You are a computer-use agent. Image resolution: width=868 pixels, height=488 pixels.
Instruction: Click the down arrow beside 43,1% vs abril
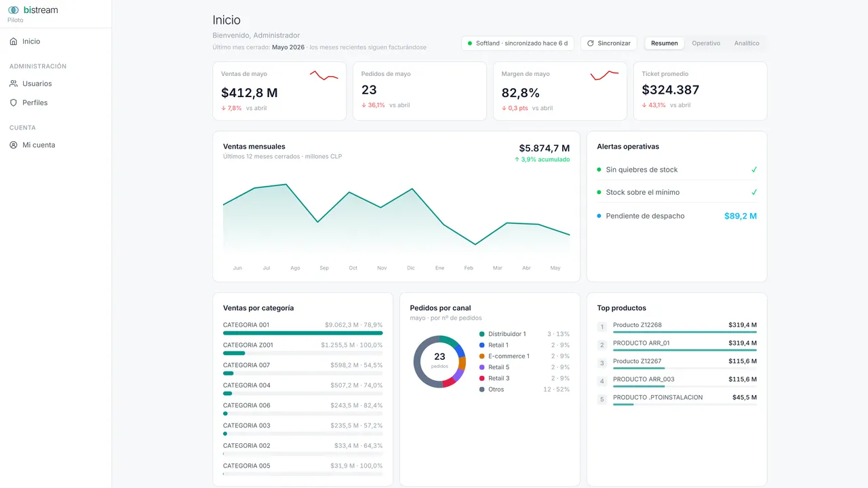pyautogui.click(x=645, y=105)
